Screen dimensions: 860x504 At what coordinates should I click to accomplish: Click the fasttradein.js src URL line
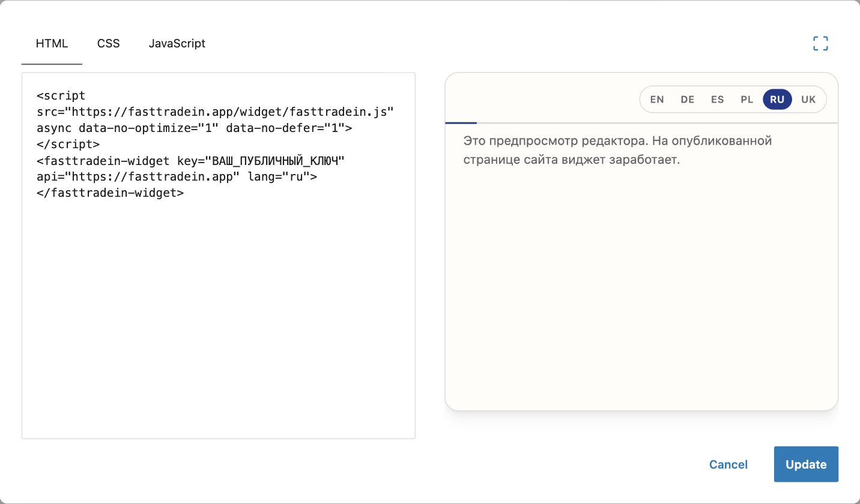coord(215,112)
